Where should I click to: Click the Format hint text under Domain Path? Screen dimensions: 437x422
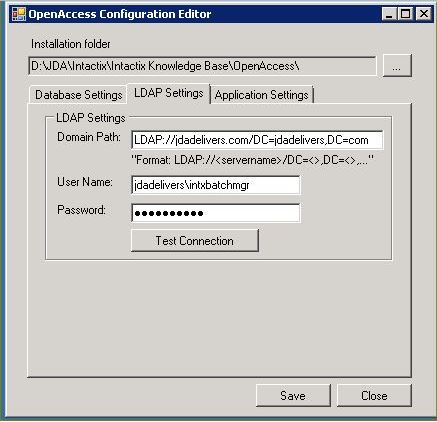click(x=253, y=160)
